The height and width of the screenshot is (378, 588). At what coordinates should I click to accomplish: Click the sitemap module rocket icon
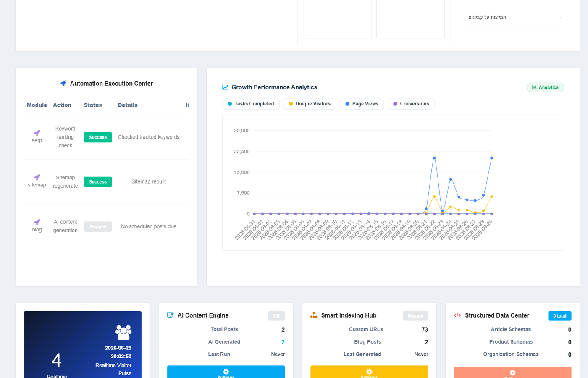[37, 177]
